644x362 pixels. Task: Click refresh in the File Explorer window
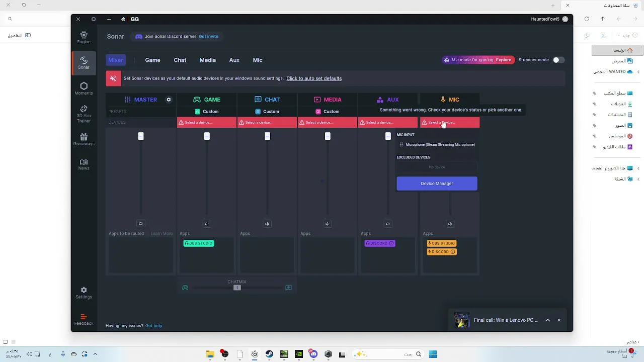(587, 19)
